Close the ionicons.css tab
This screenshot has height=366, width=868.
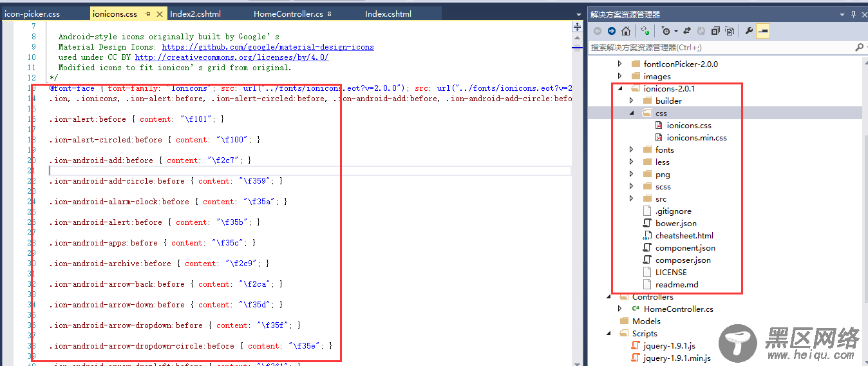click(159, 14)
